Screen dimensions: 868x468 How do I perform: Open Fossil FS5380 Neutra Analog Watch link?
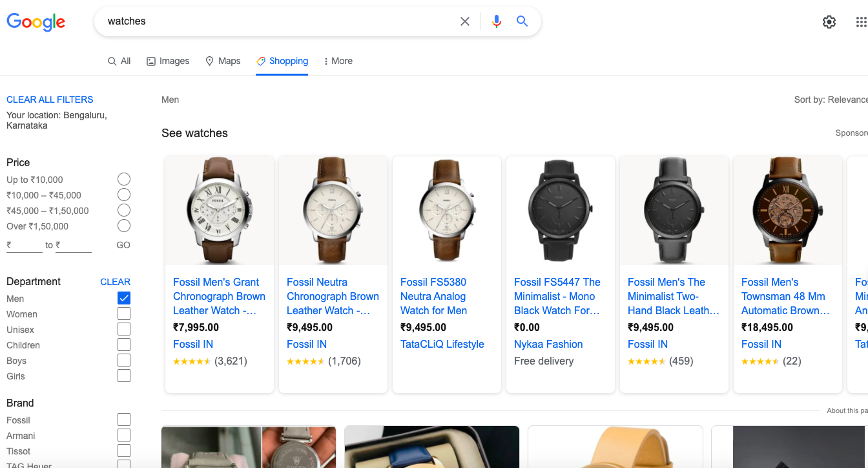pos(433,296)
